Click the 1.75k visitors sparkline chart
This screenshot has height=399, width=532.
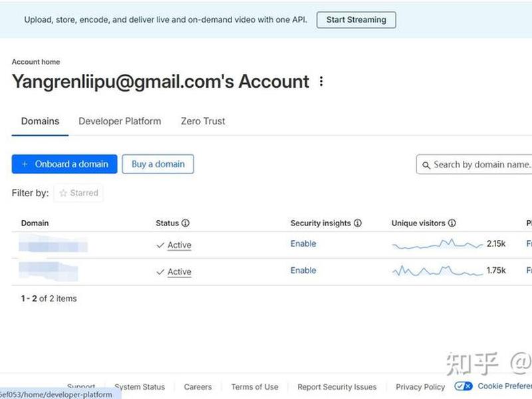(438, 271)
